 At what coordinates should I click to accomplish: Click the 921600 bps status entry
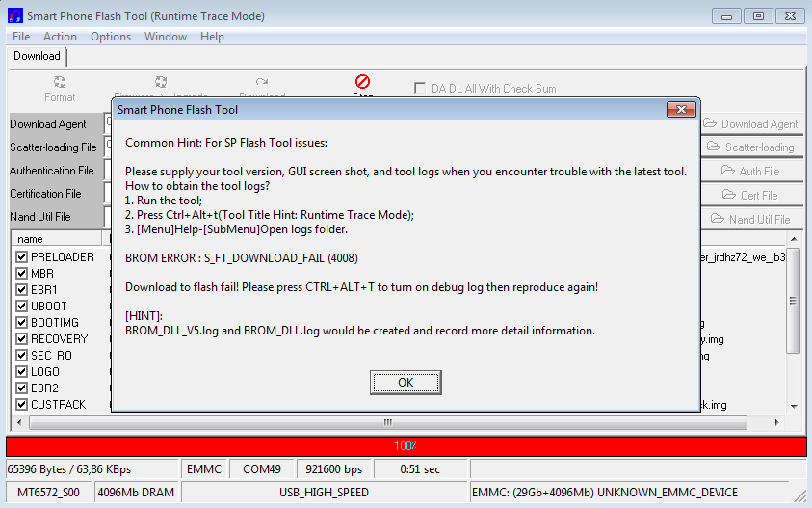334,469
